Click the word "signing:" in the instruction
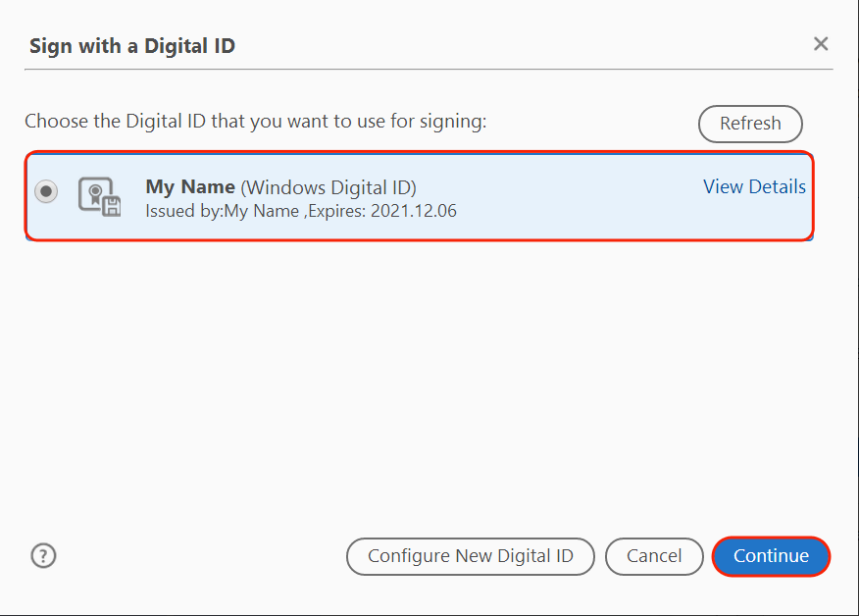 [x=454, y=122]
